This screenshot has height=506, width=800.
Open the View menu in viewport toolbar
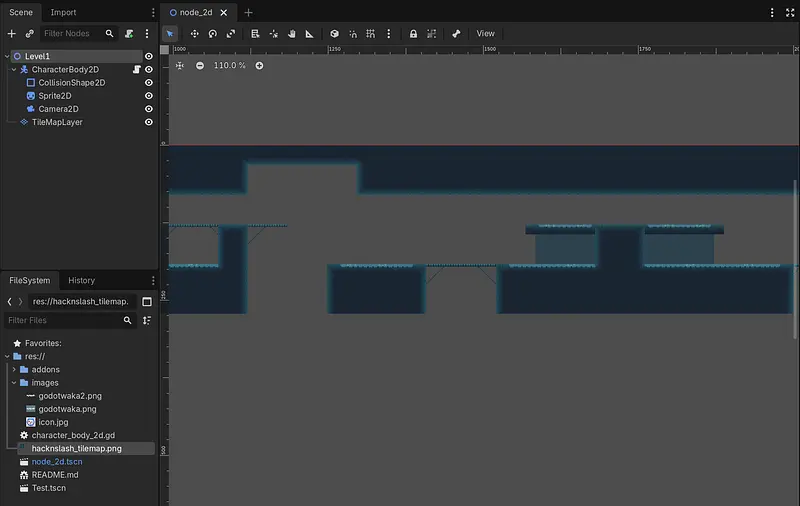coord(485,33)
